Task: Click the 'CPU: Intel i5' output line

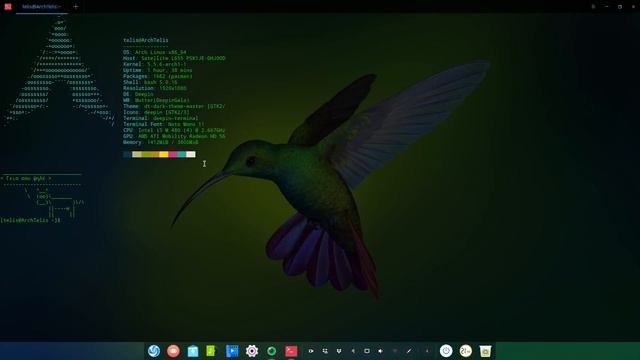Action: pos(174,130)
